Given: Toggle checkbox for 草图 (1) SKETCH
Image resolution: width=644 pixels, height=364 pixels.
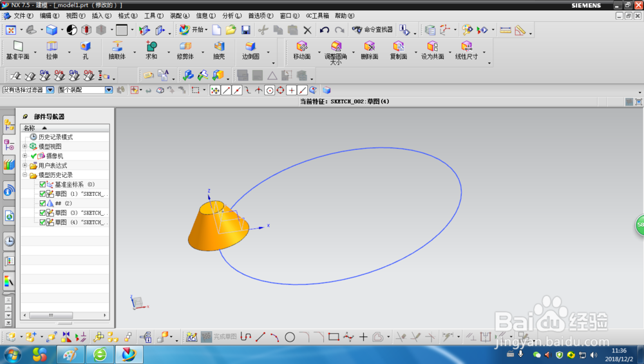Looking at the screenshot, I should (43, 194).
